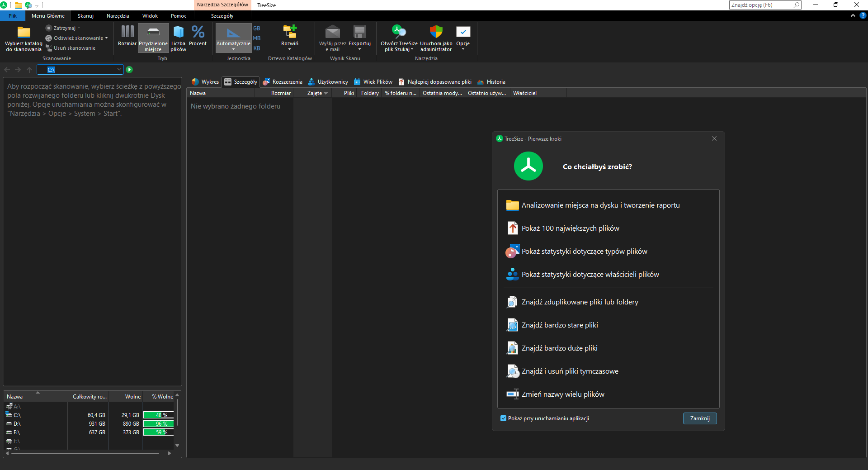Click the find temporary files icon
Image resolution: width=868 pixels, height=470 pixels.
[512, 371]
